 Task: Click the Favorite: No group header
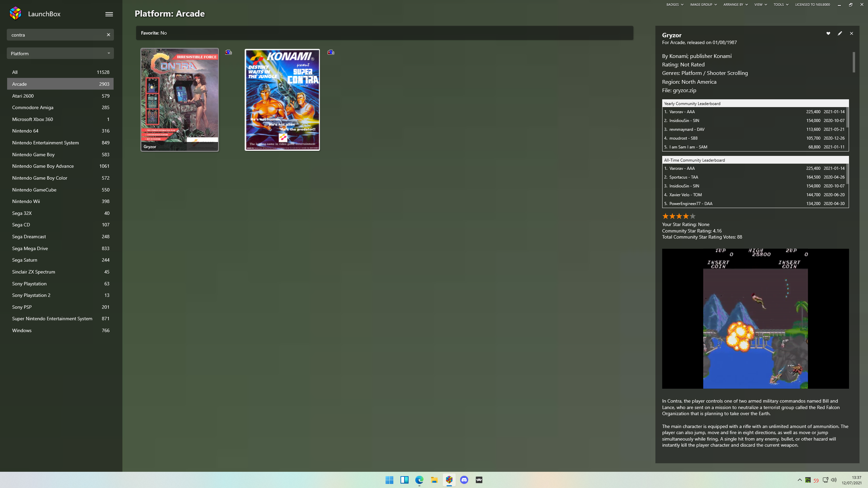tap(384, 33)
